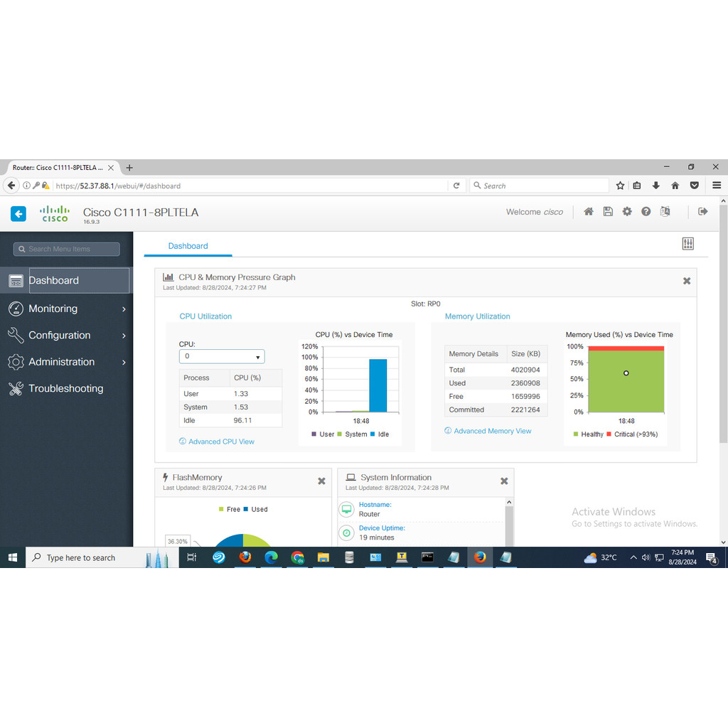Close the FlashMemory widget
Viewport: 728px width, 728px height.
point(321,481)
